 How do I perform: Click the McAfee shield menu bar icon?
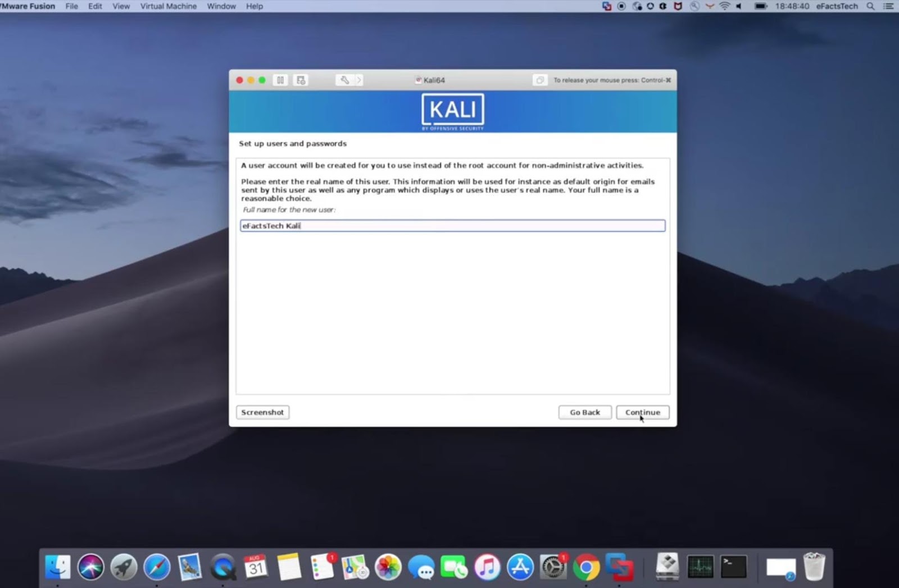tap(679, 6)
